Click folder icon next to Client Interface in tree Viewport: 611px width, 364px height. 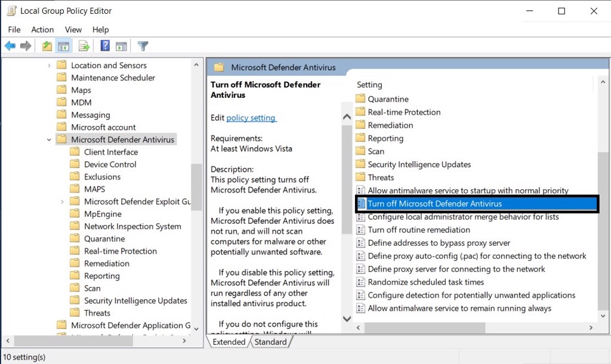point(75,152)
